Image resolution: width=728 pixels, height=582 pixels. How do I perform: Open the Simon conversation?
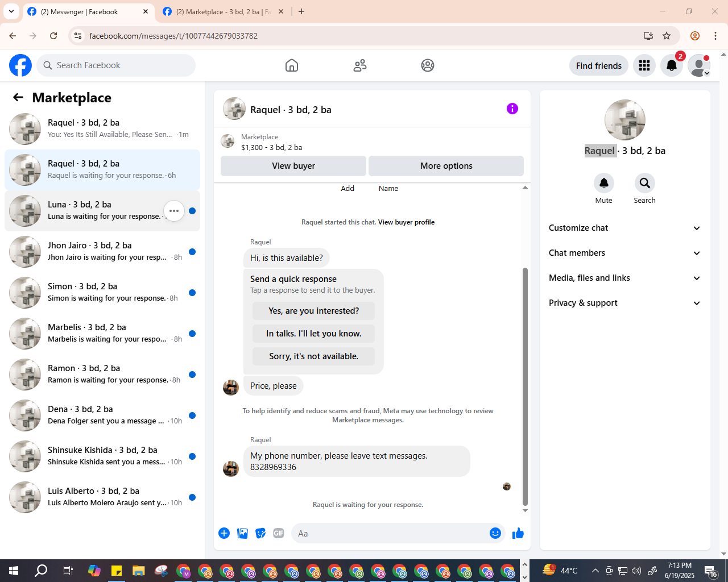(x=102, y=293)
